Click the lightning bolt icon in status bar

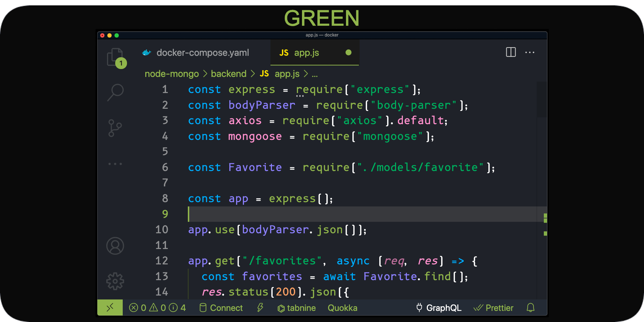(260, 308)
